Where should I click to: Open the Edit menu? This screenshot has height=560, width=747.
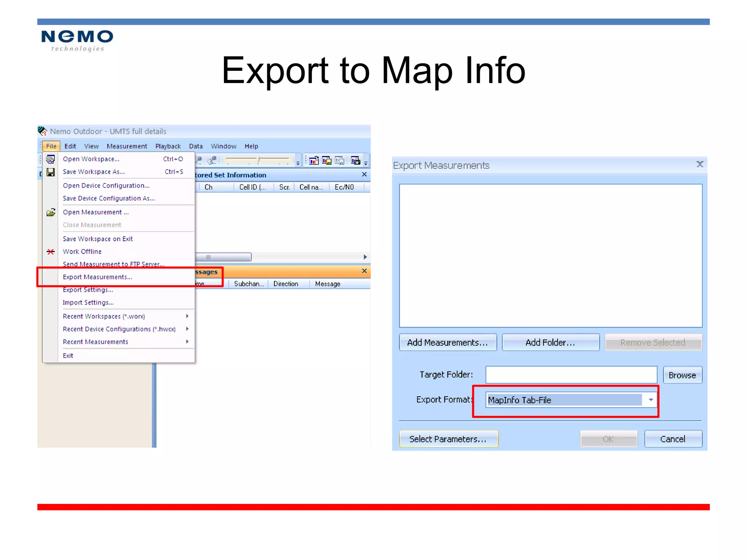(x=70, y=146)
